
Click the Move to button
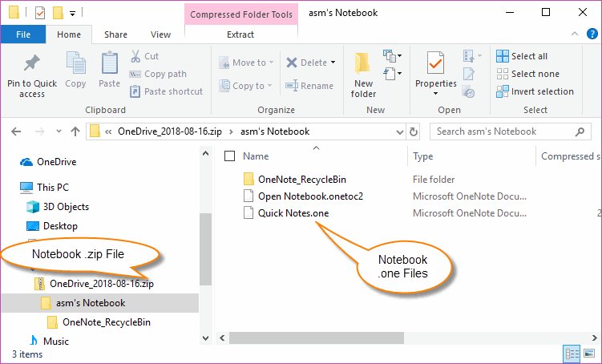246,63
